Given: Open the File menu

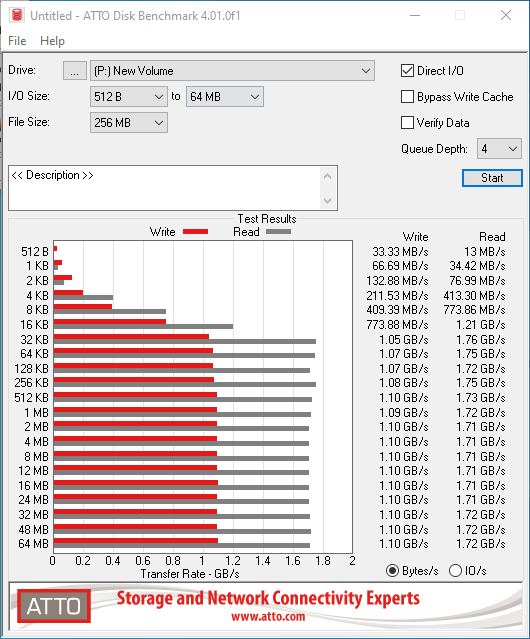Looking at the screenshot, I should click(17, 41).
